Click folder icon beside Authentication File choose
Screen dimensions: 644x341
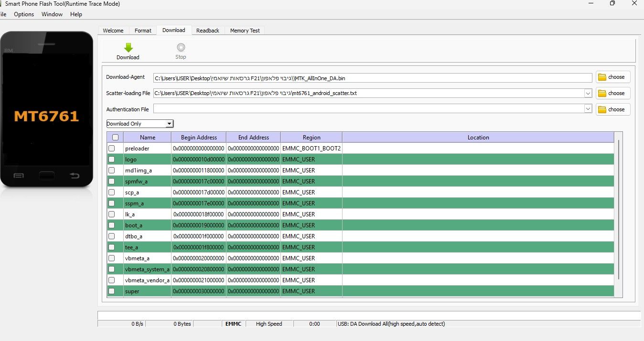click(602, 109)
